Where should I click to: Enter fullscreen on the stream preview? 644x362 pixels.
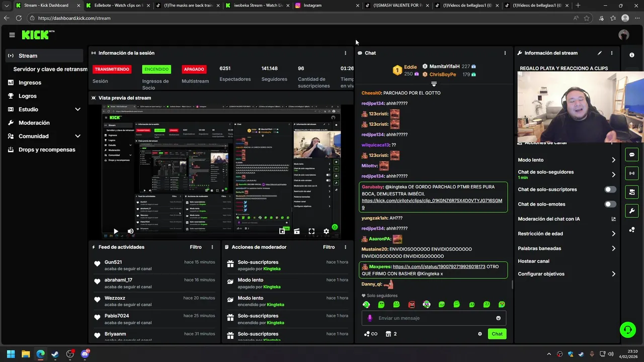[311, 231]
